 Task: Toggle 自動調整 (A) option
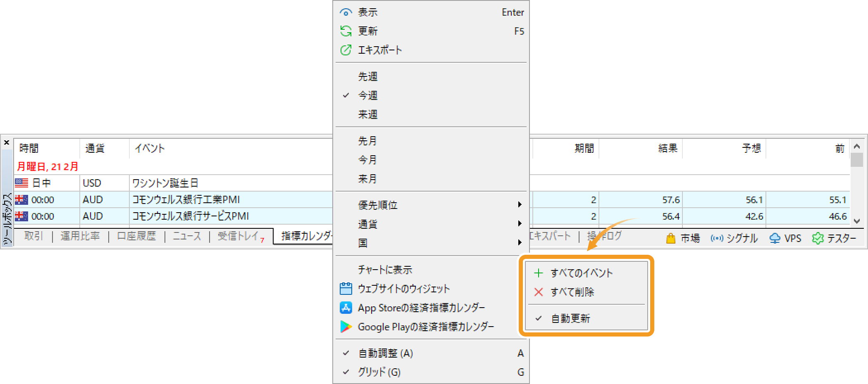click(x=431, y=353)
